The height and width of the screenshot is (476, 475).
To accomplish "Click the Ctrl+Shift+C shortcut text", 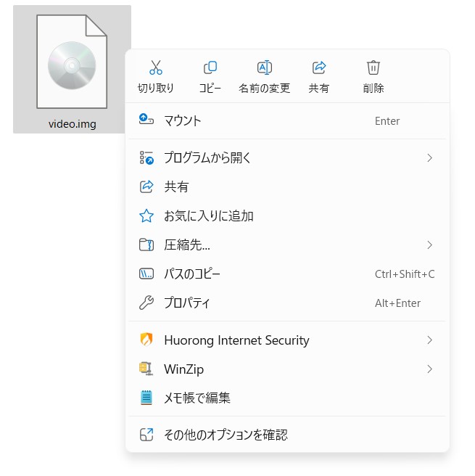I will [405, 274].
